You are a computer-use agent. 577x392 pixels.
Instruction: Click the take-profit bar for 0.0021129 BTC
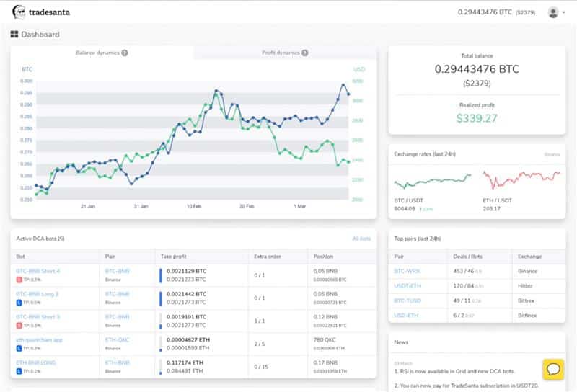coord(160,275)
